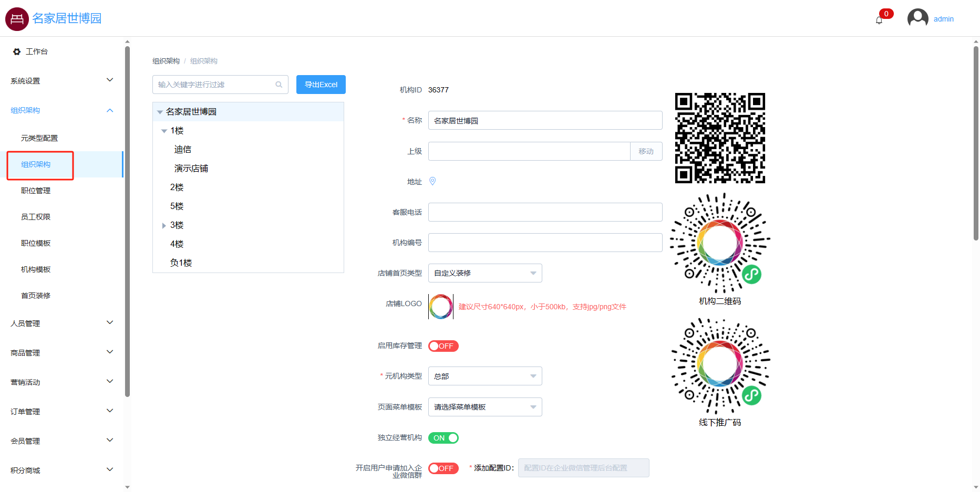This screenshot has height=492, width=980.
Task: Expand the 商品管理 menu
Action: 62,353
